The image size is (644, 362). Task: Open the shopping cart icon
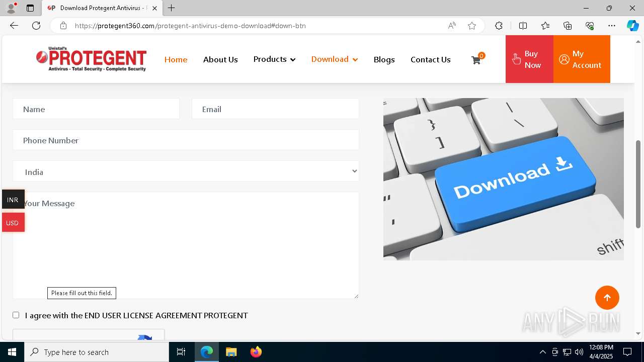pos(476,60)
